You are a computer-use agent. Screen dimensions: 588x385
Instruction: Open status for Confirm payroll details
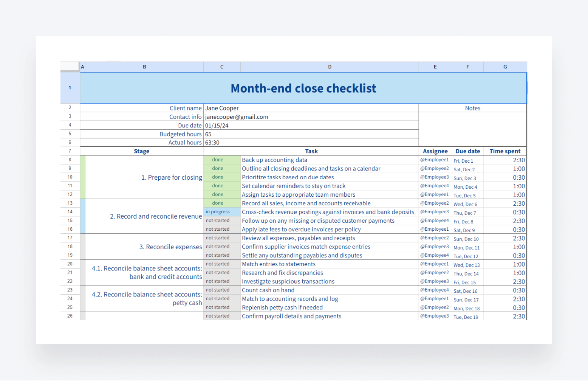222,316
